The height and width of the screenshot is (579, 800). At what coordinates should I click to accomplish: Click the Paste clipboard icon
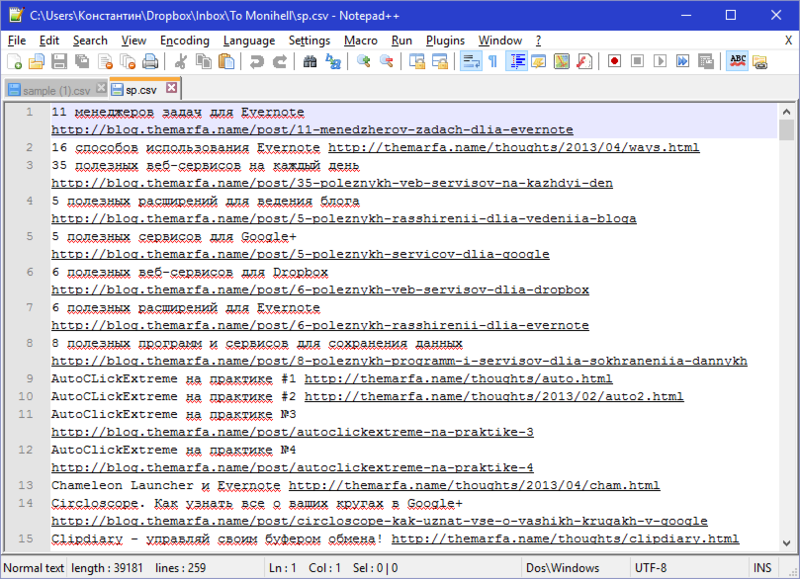pyautogui.click(x=226, y=62)
